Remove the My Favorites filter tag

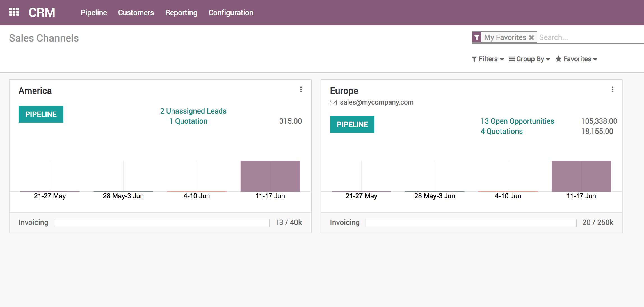tap(531, 37)
